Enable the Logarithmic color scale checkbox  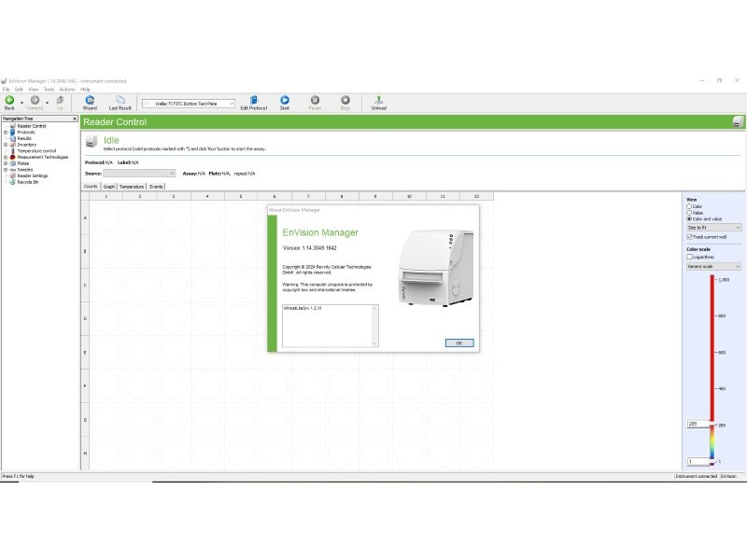(689, 257)
